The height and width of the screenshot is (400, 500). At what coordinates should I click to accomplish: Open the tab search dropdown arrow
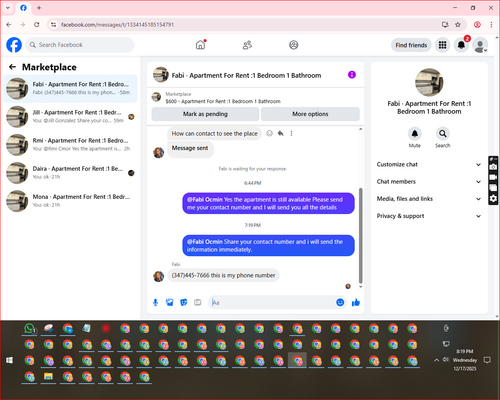pyautogui.click(x=8, y=8)
